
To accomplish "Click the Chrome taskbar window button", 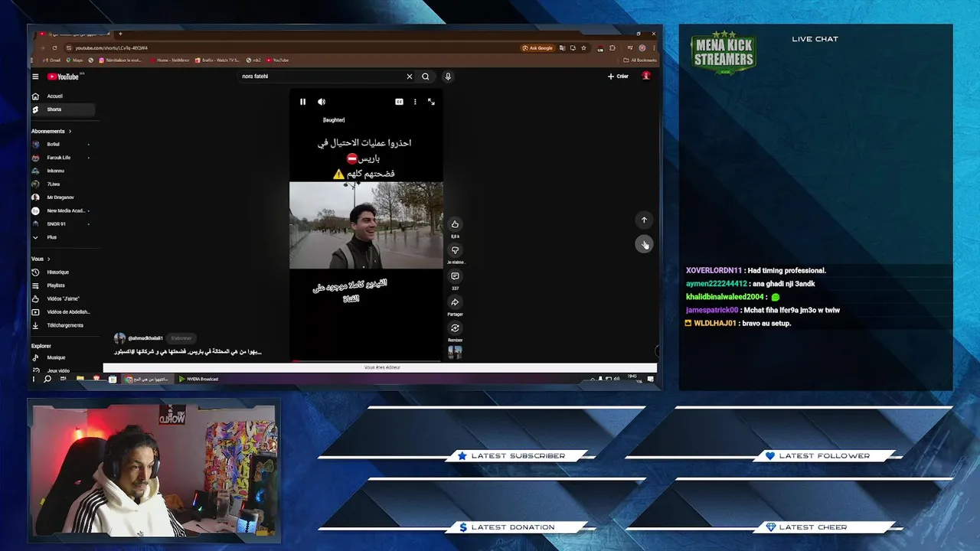I will (149, 379).
